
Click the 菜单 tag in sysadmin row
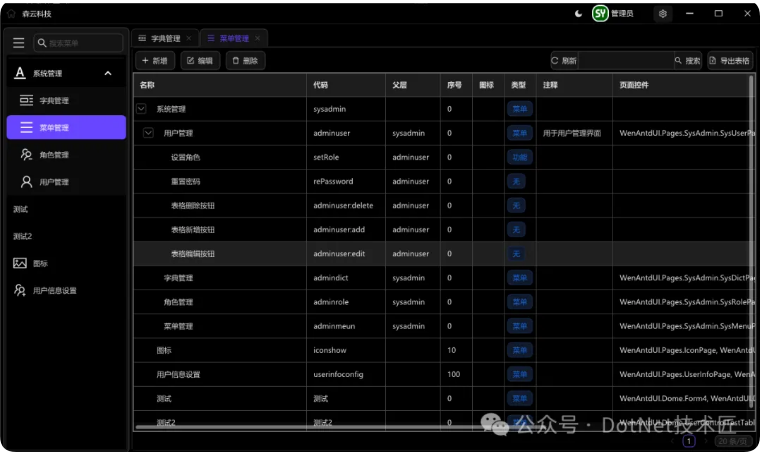click(x=520, y=109)
